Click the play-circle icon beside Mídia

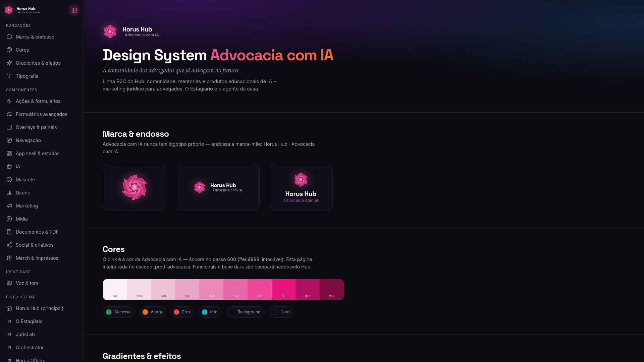click(9, 219)
